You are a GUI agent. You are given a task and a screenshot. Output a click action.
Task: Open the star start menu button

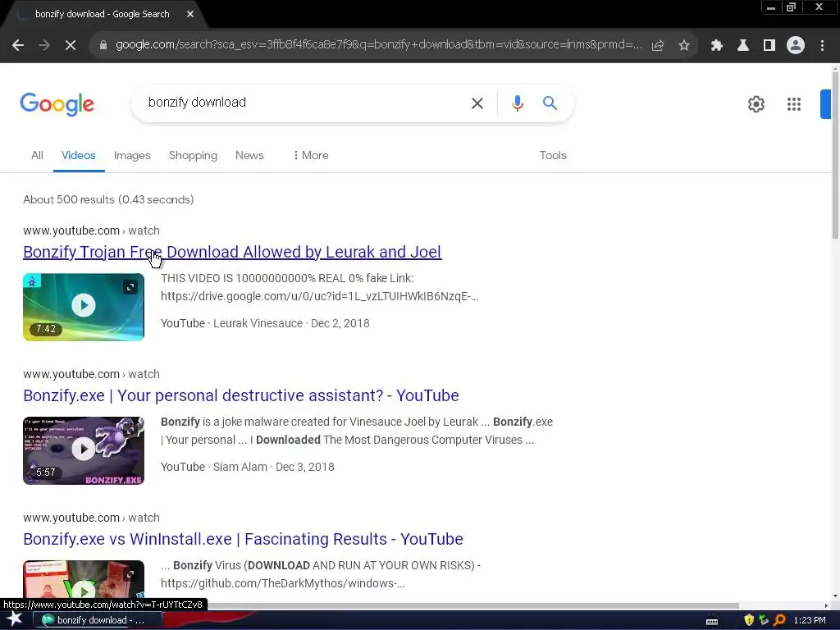click(x=14, y=620)
